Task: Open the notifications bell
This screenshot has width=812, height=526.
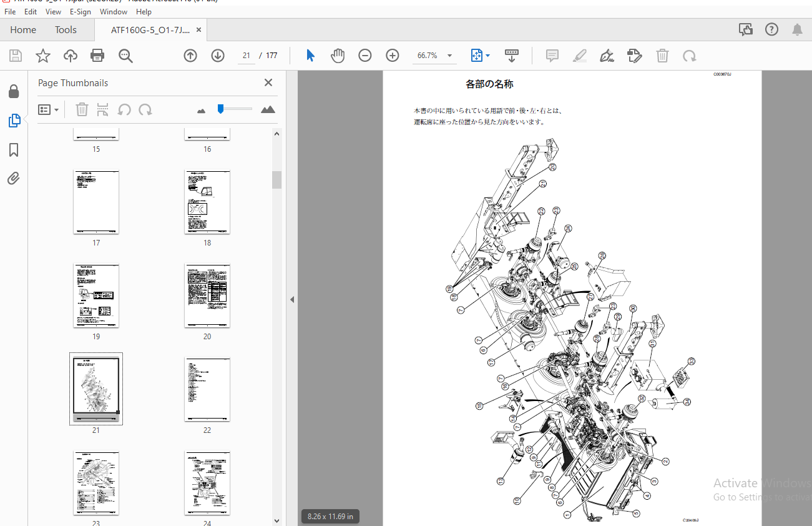Action: click(x=797, y=29)
